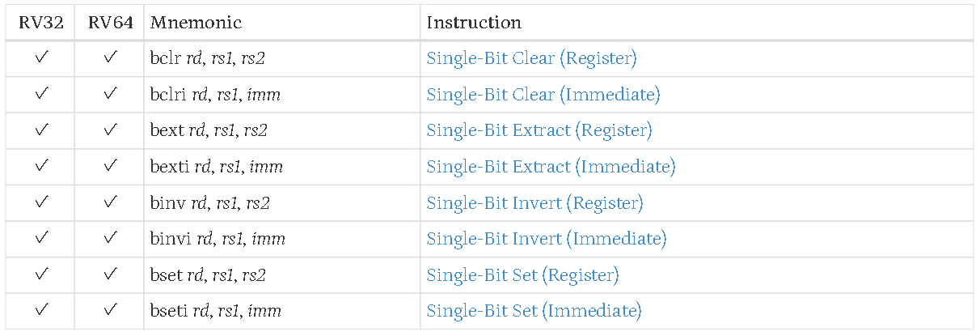
Task: Click the RV64 column header
Action: click(110, 22)
